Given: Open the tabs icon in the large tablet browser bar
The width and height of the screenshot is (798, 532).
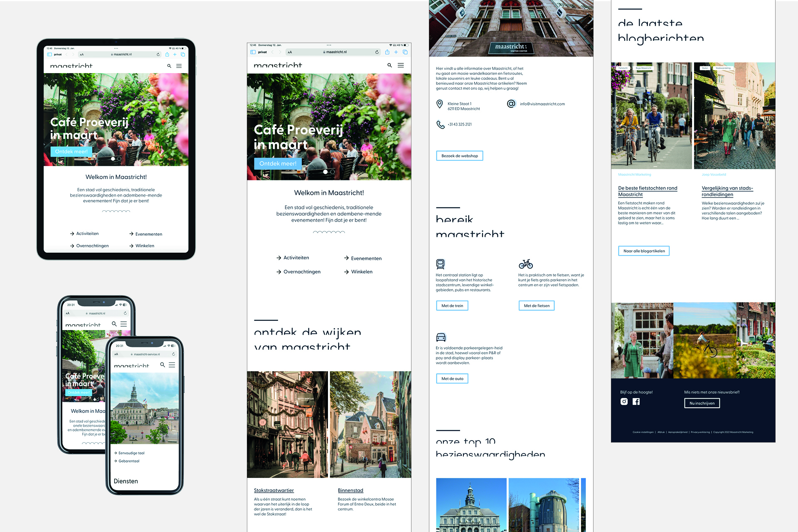Looking at the screenshot, I should tap(405, 52).
